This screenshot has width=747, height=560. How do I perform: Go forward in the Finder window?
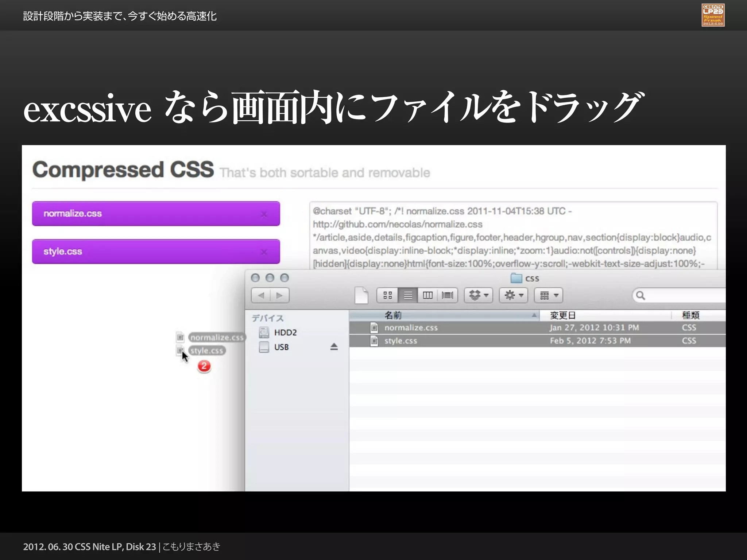click(280, 295)
